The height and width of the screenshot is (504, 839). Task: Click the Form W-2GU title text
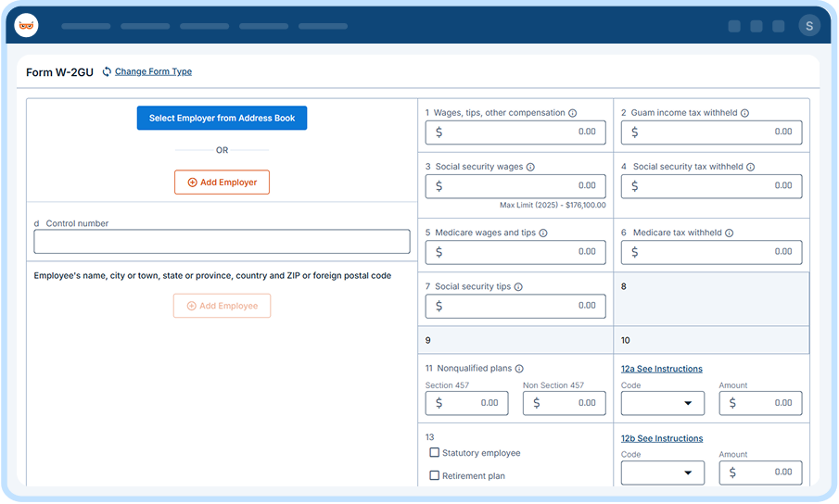60,72
